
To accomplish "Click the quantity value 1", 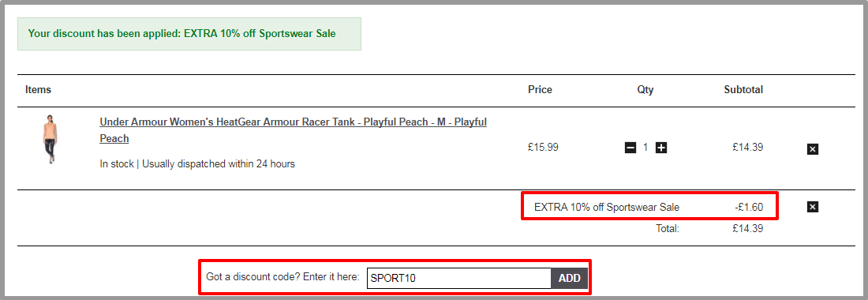I will pos(645,148).
